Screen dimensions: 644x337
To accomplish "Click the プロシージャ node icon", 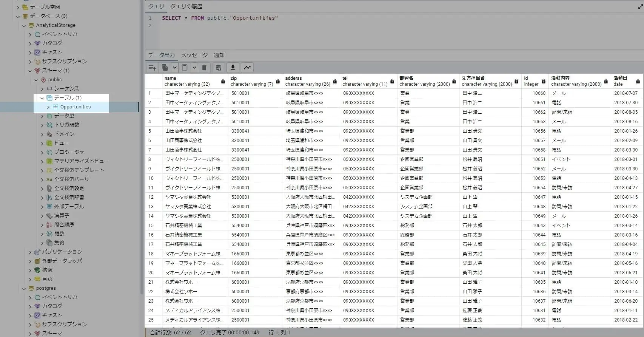I will 49,152.
